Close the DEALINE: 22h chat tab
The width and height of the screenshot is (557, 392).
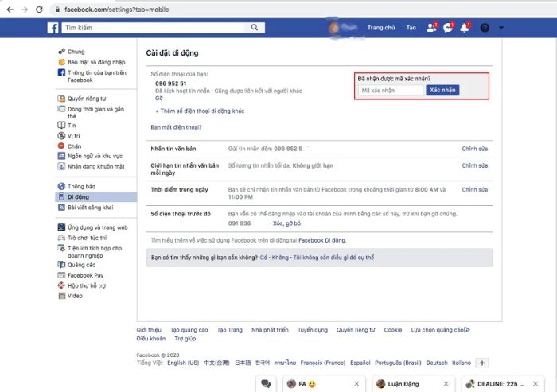536,384
